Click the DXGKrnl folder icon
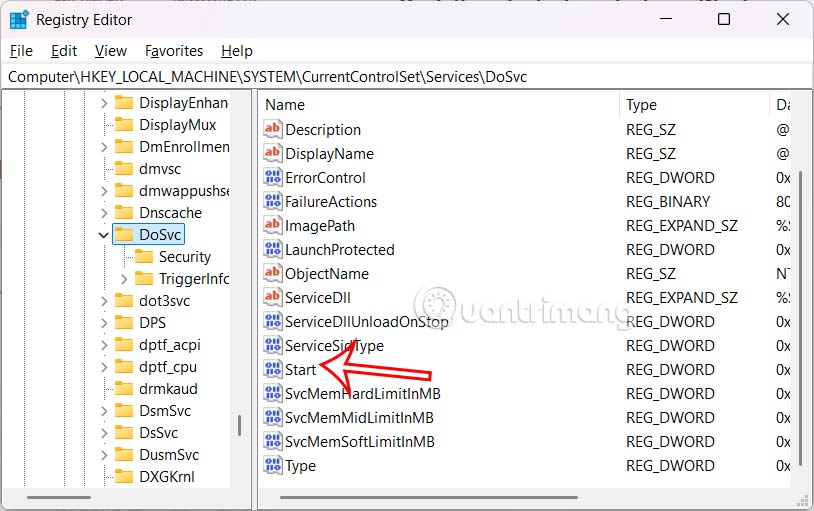This screenshot has height=511, width=814. click(x=124, y=476)
